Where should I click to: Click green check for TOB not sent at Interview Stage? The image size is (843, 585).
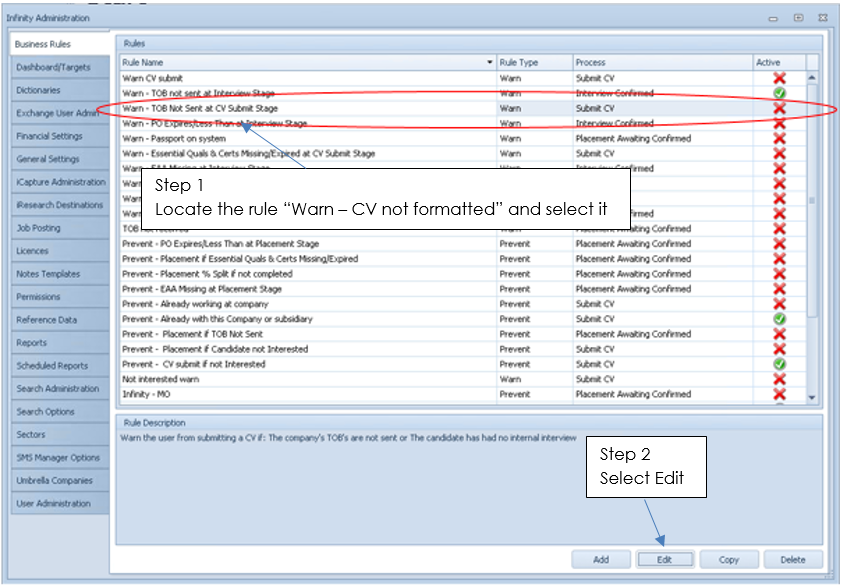click(x=779, y=93)
